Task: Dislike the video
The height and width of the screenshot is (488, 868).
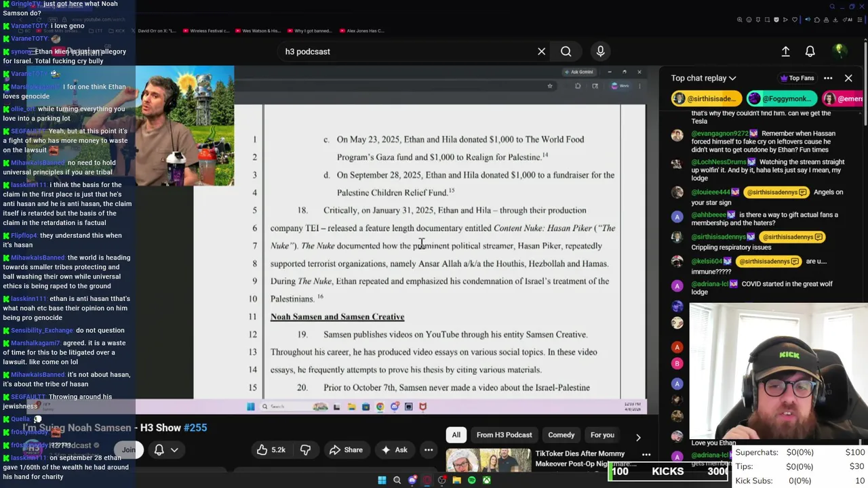Action: tap(305, 449)
